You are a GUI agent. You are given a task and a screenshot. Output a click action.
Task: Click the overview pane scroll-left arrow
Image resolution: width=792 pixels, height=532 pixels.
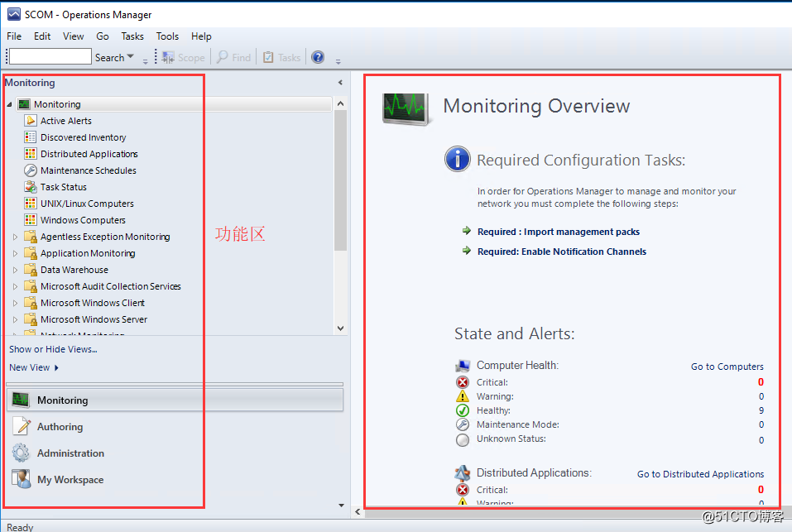click(x=358, y=512)
